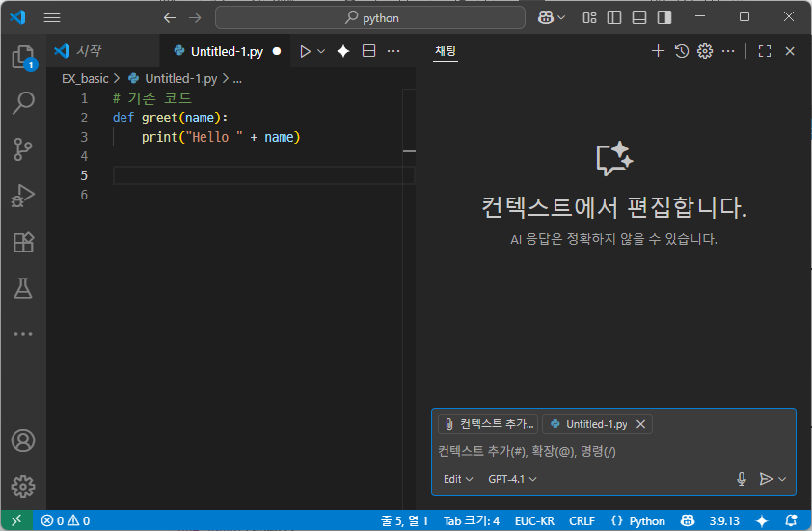Run the Python file with play button

(305, 51)
